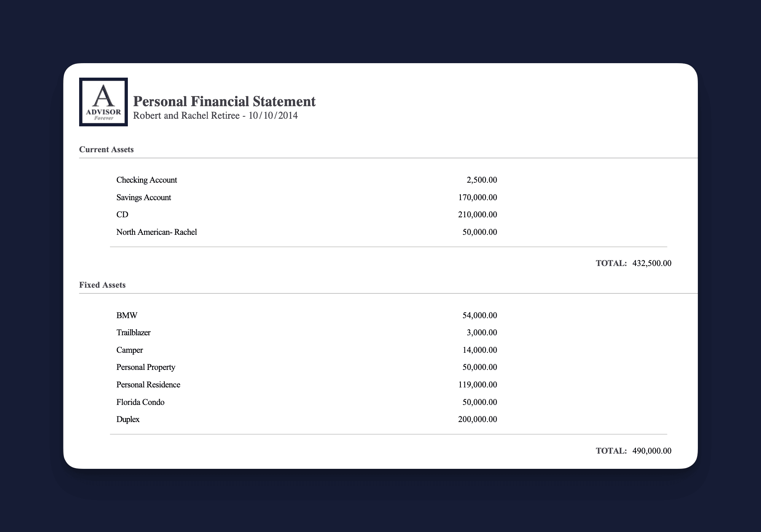Click the Current Assets section header

[x=106, y=149]
